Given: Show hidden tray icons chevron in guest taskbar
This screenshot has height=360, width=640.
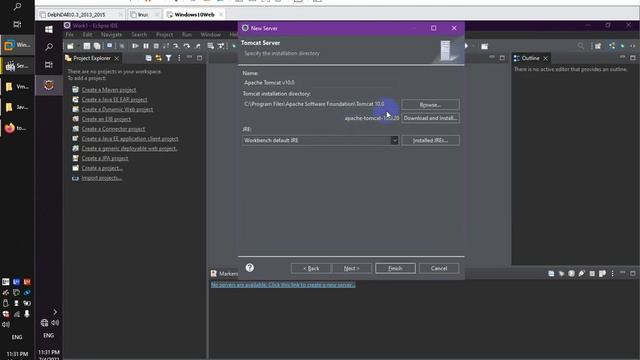Looking at the screenshot, I should click(55, 312).
